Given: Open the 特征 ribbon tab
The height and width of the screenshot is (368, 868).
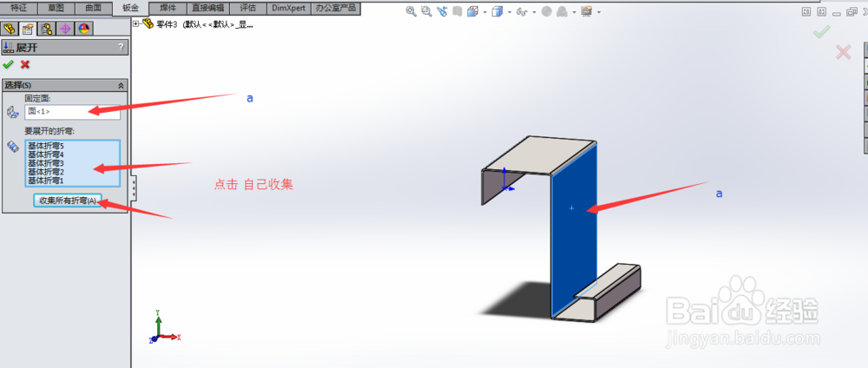Looking at the screenshot, I should 19,9.
